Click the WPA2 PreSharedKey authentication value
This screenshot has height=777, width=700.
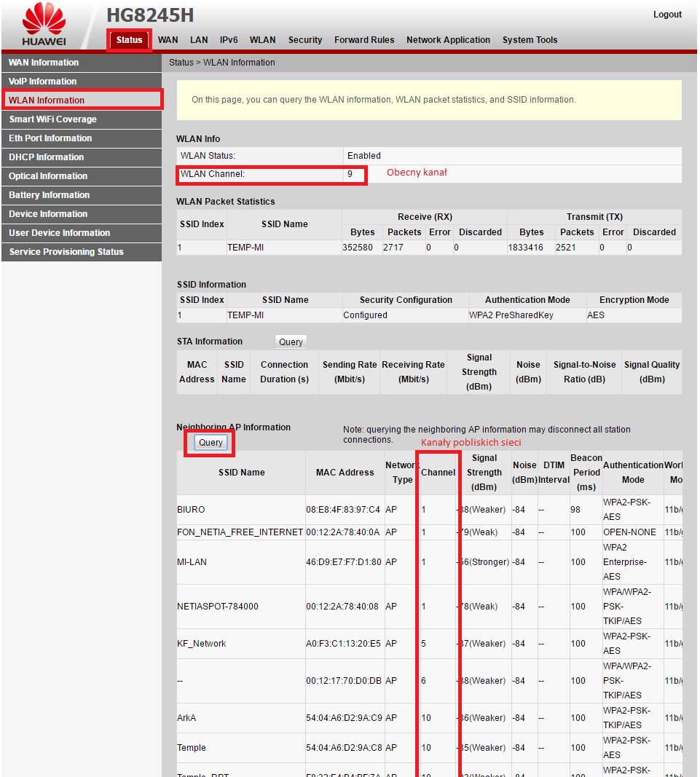[511, 315]
